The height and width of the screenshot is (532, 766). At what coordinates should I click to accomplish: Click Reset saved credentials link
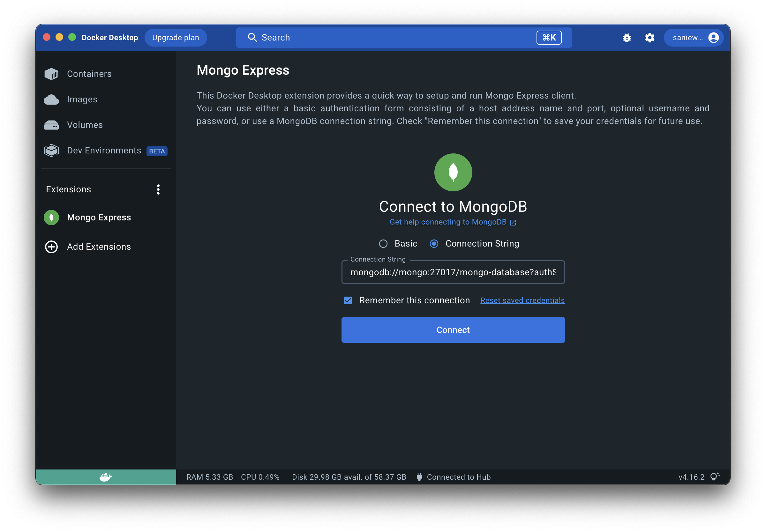coord(522,300)
